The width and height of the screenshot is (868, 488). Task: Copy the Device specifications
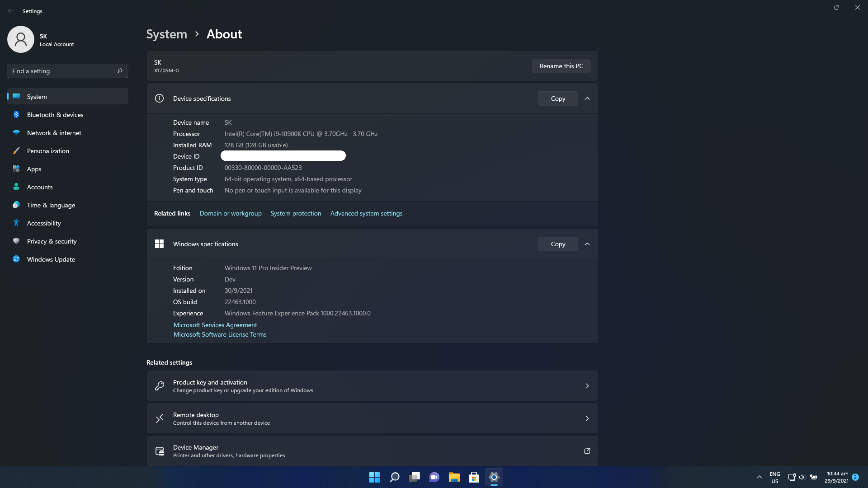pos(558,99)
